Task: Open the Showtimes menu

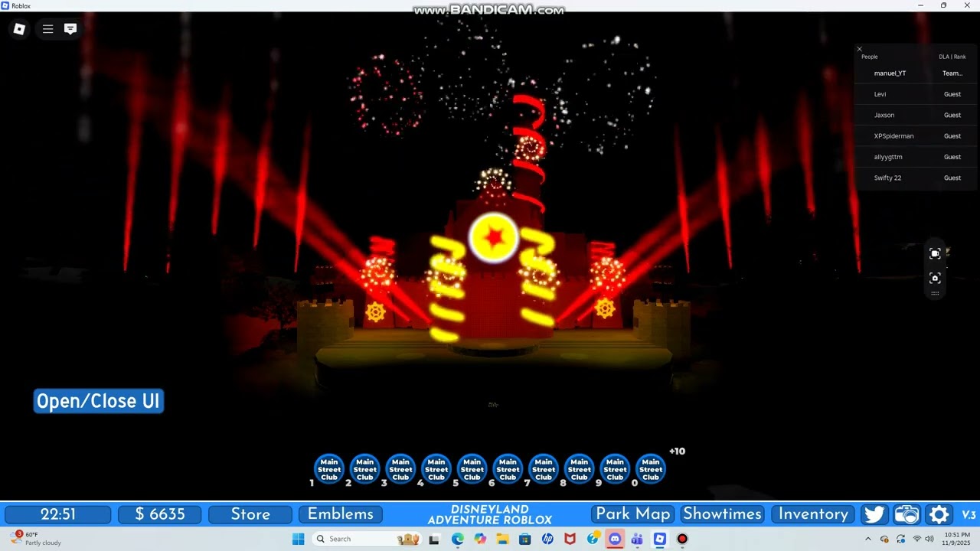Action: coord(723,514)
